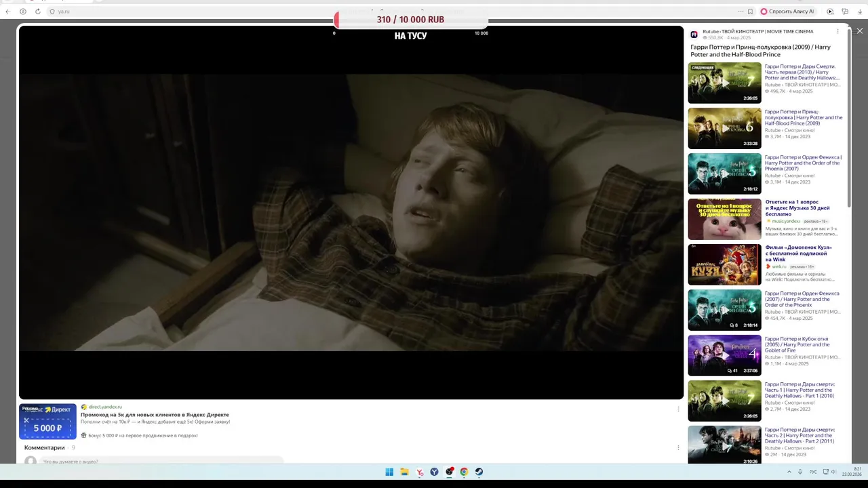Image resolution: width=868 pixels, height=488 pixels.
Task: Open 'Орден Феникса' 3,1M views link
Action: 803,163
